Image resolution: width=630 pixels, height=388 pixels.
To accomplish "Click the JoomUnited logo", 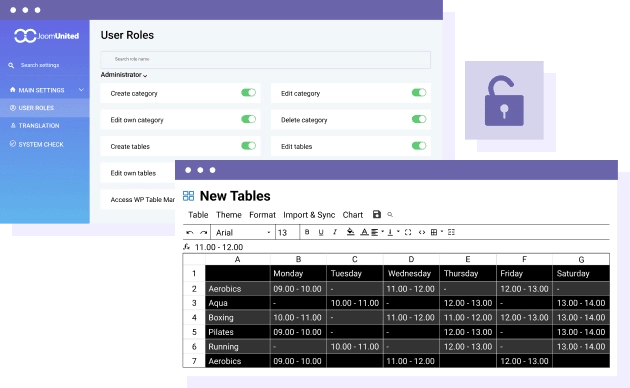I will (46, 36).
